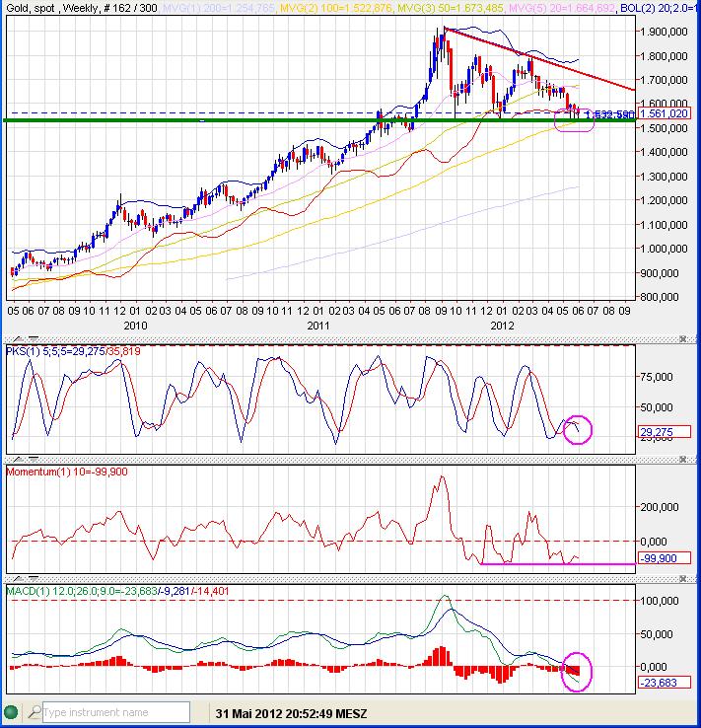Select MVG(3) 50 moving average label

(450, 8)
